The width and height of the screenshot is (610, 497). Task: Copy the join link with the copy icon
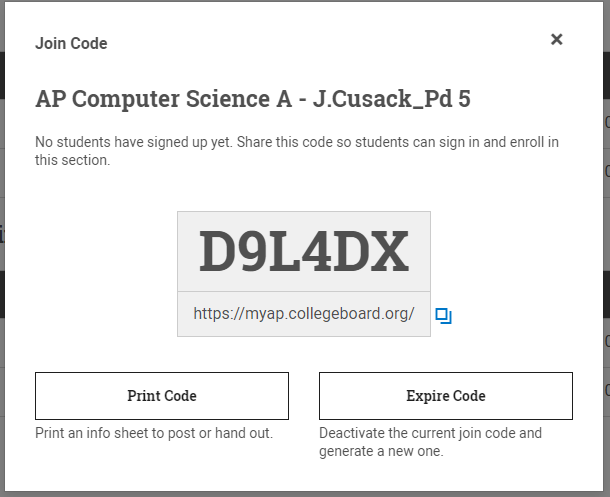pyautogui.click(x=444, y=316)
